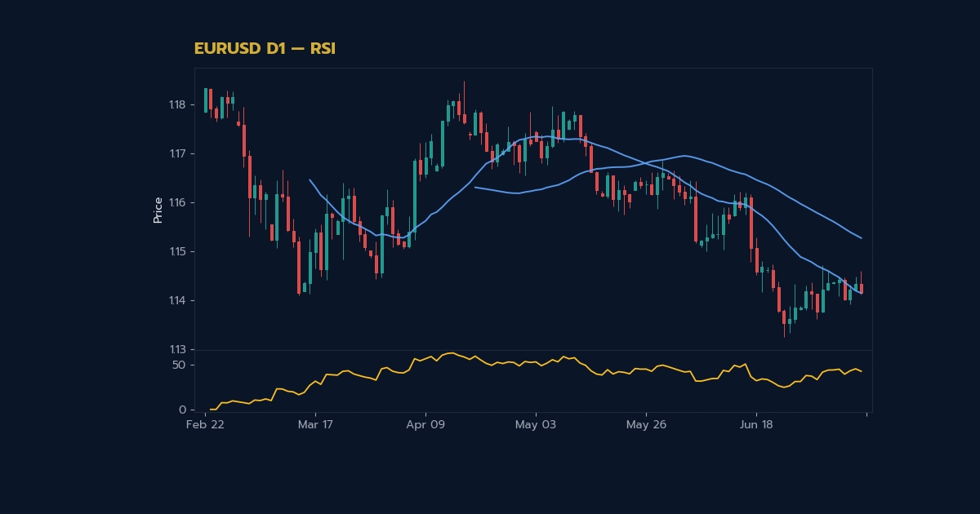Click the 116 price axis label

177,202
